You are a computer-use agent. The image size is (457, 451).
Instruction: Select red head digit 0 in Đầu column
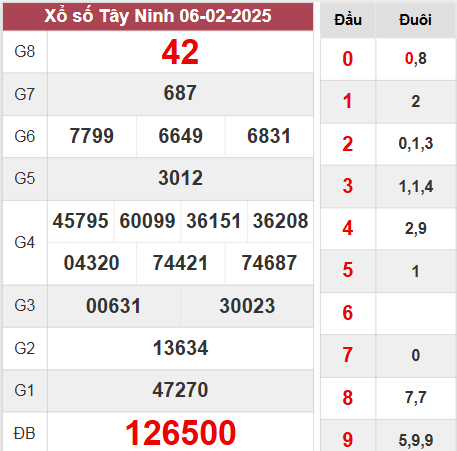tap(348, 59)
